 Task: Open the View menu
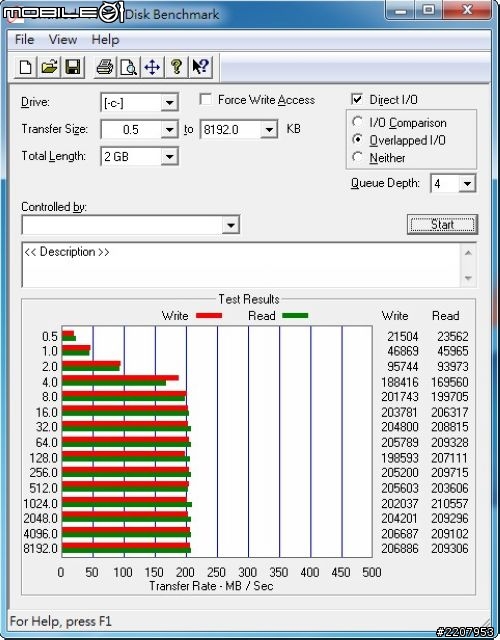coord(63,40)
